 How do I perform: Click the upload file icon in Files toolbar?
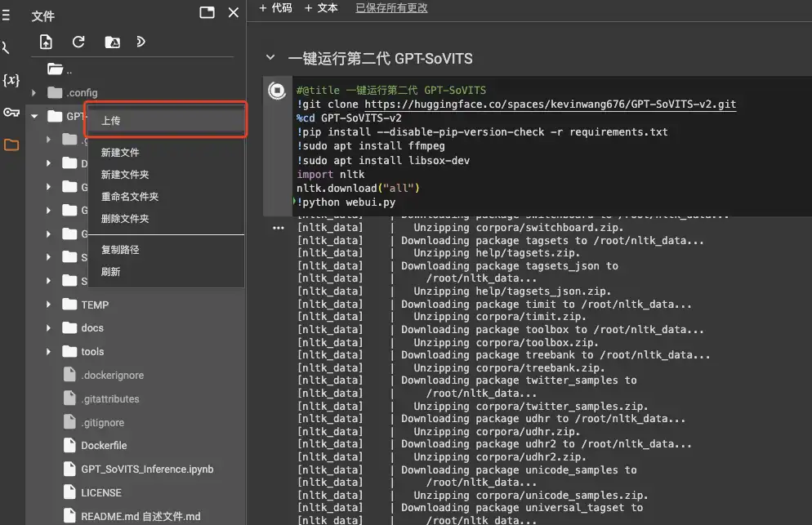tap(46, 42)
